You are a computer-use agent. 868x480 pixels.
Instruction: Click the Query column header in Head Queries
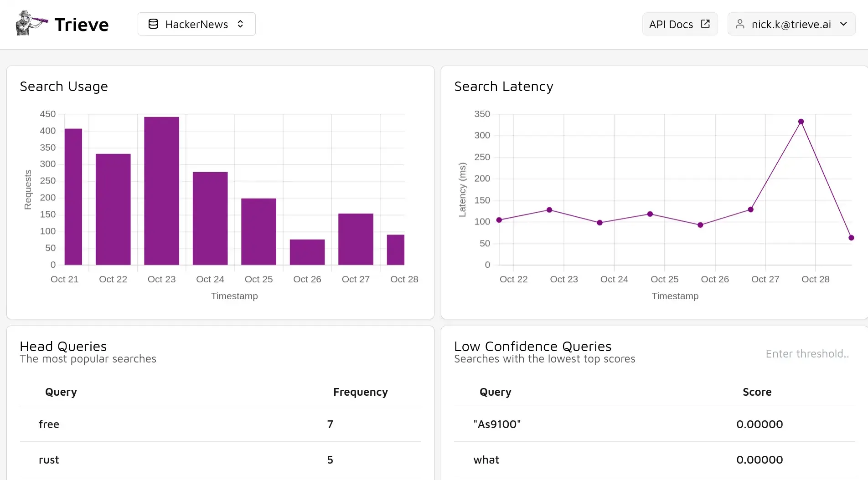tap(61, 392)
